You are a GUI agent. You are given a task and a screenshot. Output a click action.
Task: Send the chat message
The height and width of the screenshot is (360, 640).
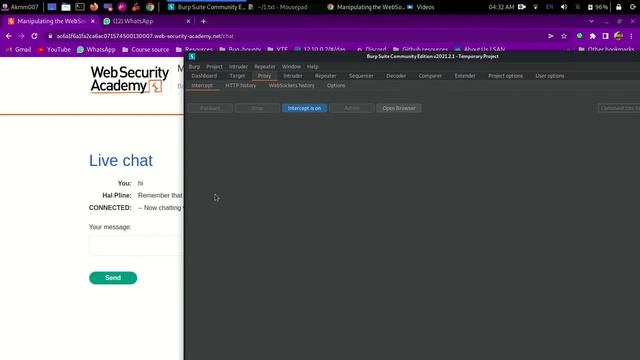click(x=113, y=278)
